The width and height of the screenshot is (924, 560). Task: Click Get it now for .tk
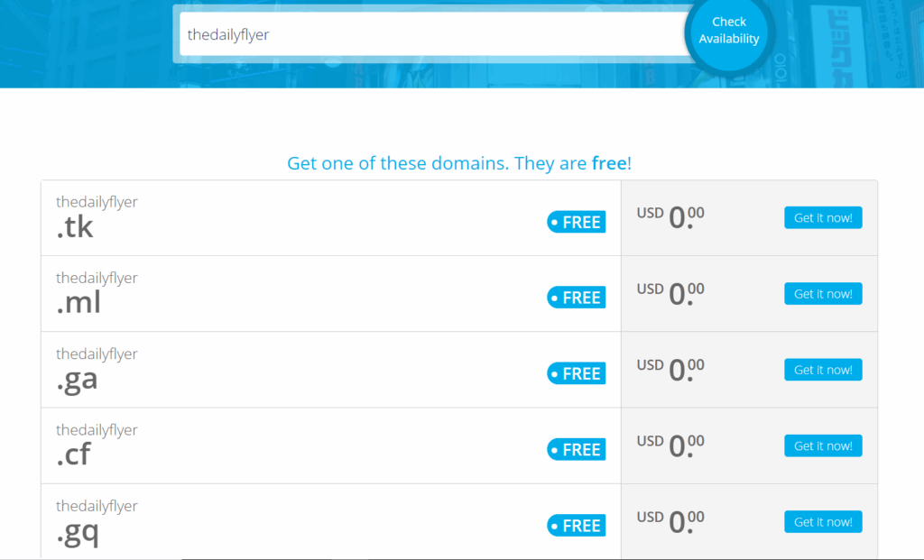click(x=823, y=218)
